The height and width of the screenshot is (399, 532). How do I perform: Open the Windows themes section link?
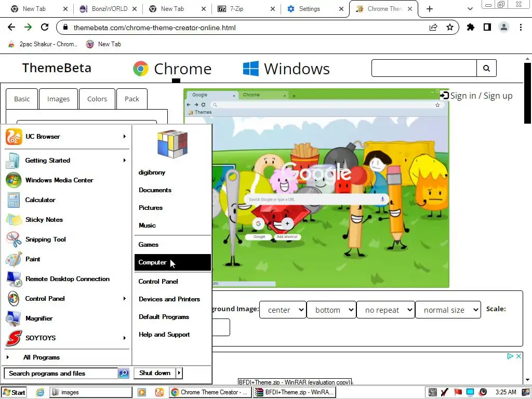pos(286,69)
